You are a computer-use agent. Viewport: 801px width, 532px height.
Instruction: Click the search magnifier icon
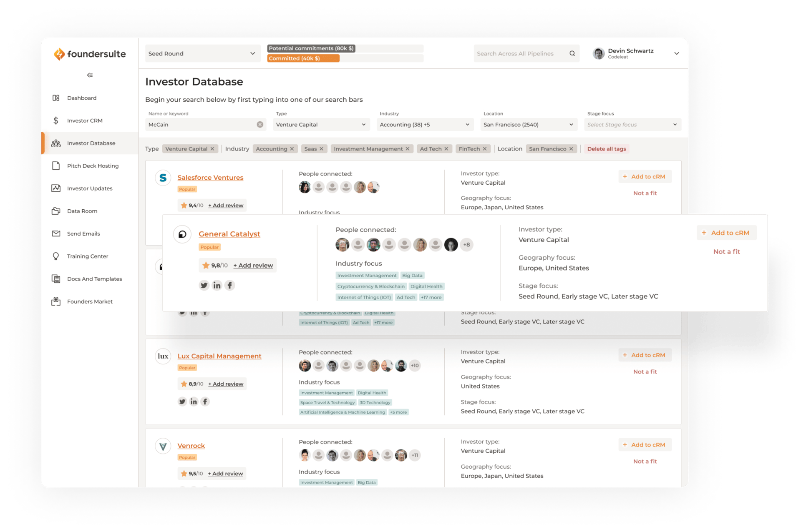point(572,53)
